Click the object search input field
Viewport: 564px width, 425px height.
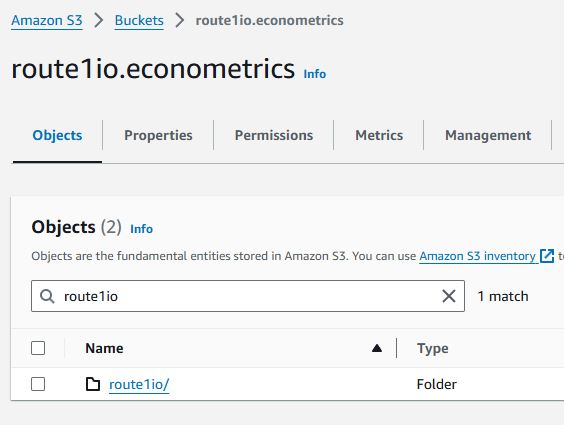pyautogui.click(x=248, y=296)
